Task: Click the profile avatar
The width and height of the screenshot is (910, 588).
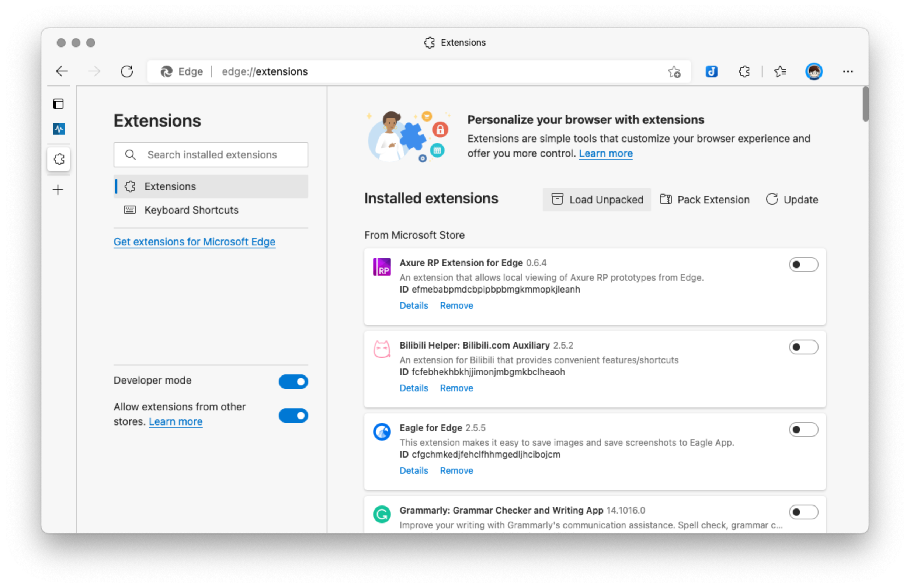Action: click(814, 71)
